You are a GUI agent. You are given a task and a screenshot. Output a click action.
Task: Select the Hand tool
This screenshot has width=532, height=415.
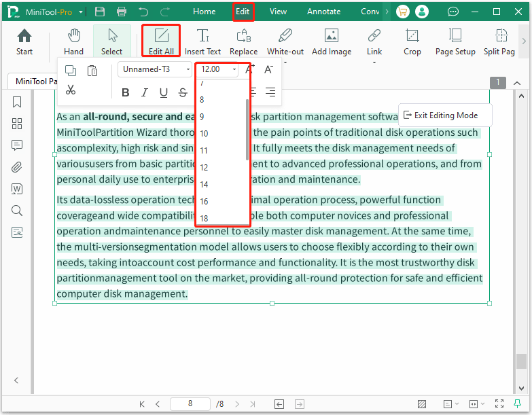73,41
